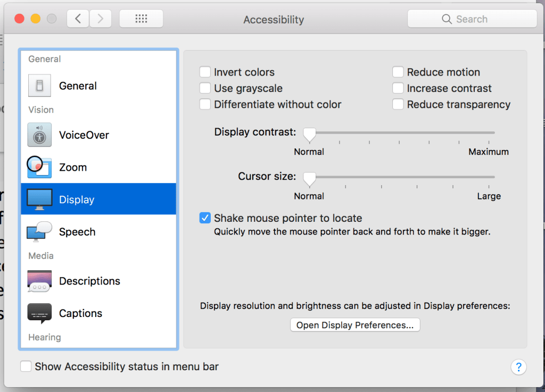545x392 pixels.
Task: Select the VoiceOver accessibility icon
Action: (39, 135)
